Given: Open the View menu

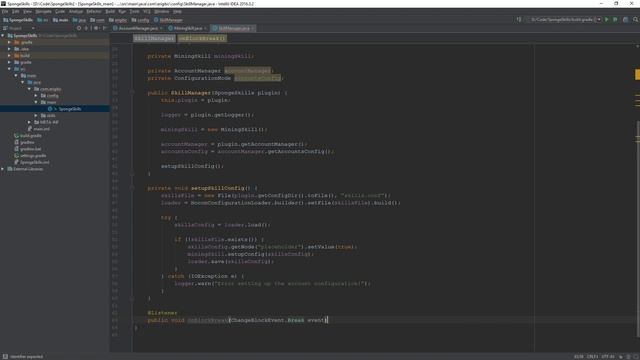Looking at the screenshot, I should pos(27,11).
